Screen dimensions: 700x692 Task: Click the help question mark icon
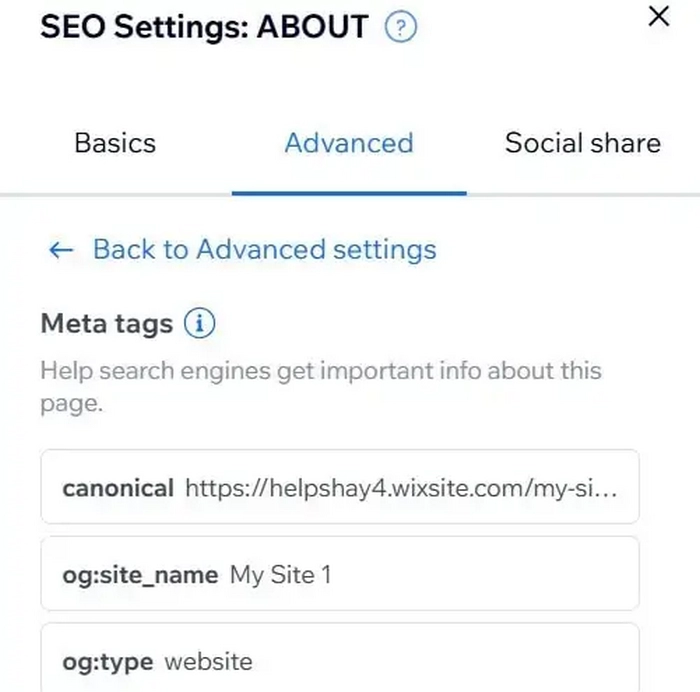[400, 28]
